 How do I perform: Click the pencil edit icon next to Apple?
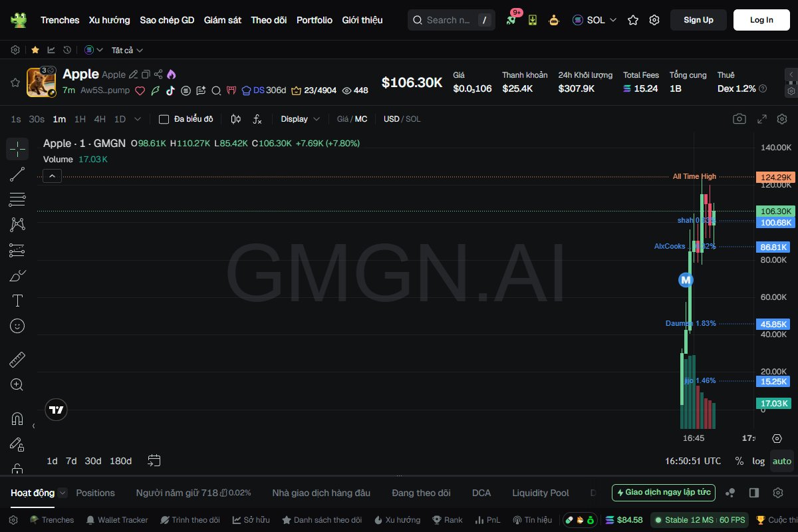[x=133, y=74]
